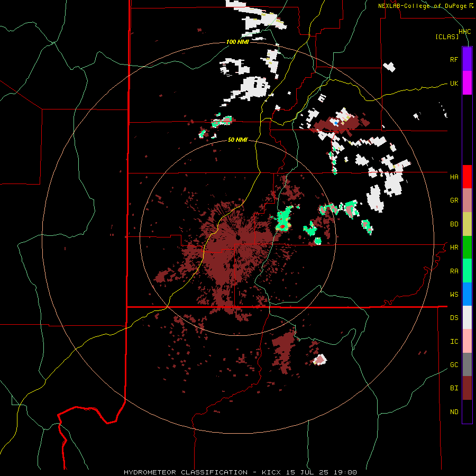Click the 19:00 timestamp text
The width and height of the screenshot is (476, 476).
345,472
